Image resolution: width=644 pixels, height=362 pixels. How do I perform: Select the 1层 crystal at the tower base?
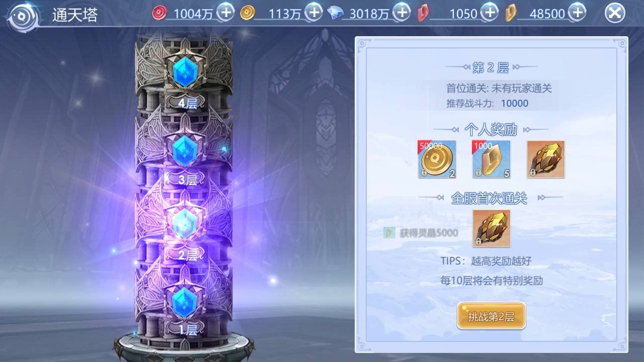184,300
